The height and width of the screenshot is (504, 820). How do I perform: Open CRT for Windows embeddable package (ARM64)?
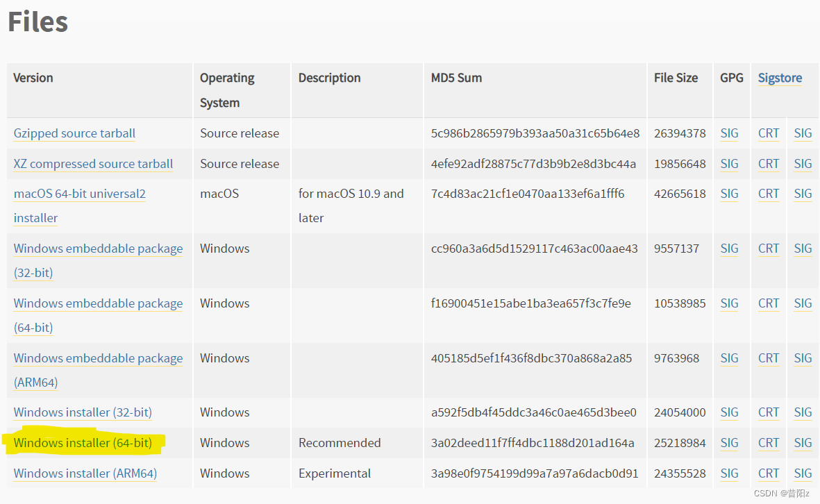[x=768, y=358]
